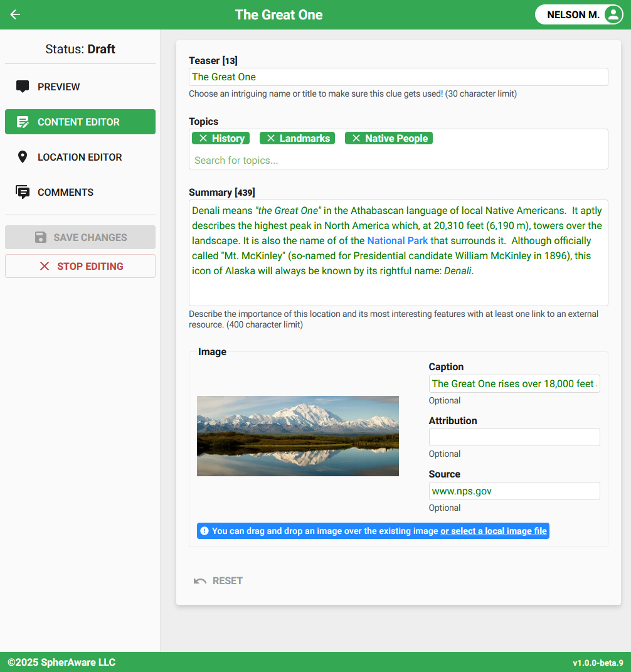Click the Reset undo arrow icon
This screenshot has height=672, width=631.
point(200,580)
